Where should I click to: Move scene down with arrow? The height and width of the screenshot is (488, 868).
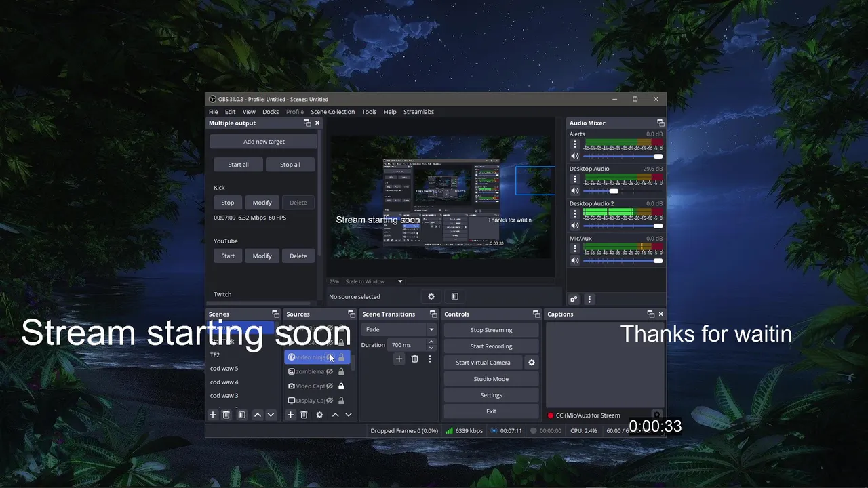click(x=271, y=415)
